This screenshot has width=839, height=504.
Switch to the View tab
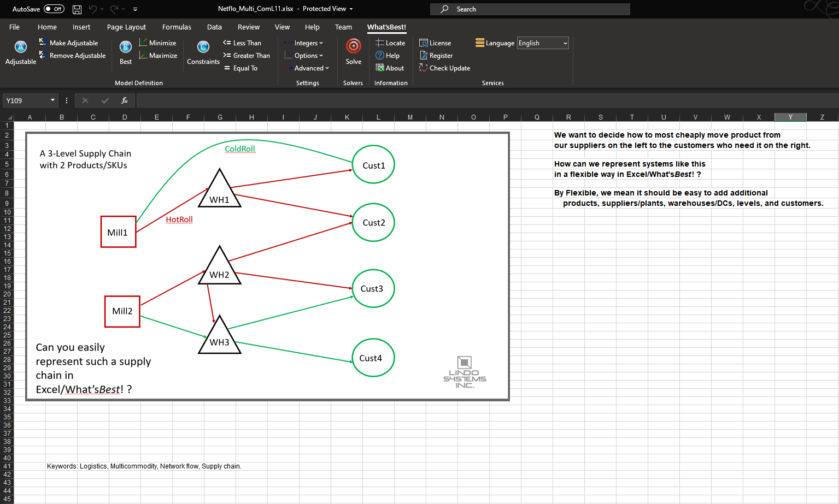coord(282,27)
